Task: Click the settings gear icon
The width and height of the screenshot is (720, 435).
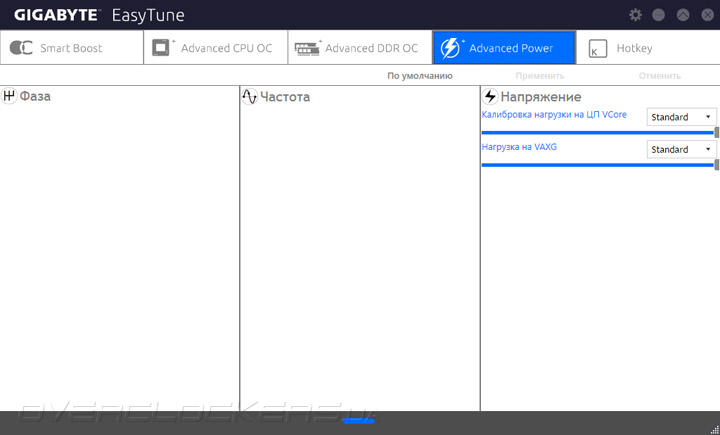Action: [x=636, y=15]
